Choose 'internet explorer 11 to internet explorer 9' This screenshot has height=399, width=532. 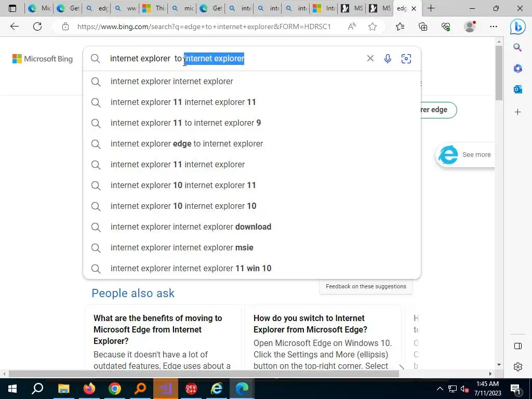pos(252,123)
